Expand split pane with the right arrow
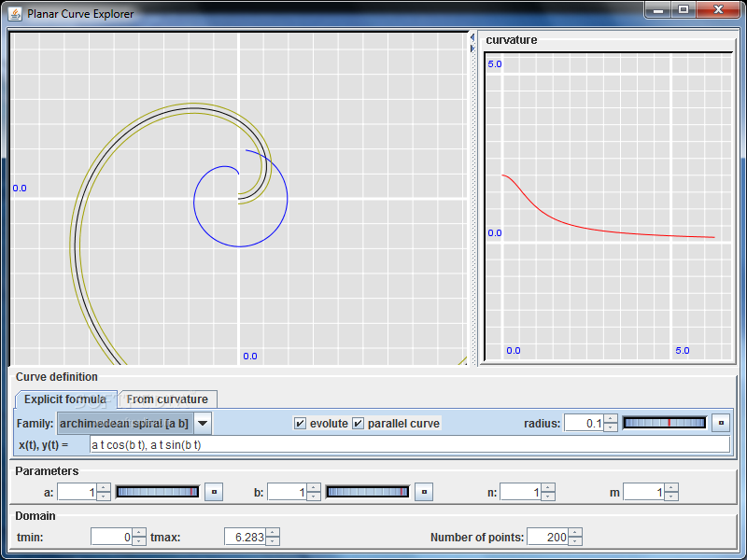747x560 pixels. [472, 49]
